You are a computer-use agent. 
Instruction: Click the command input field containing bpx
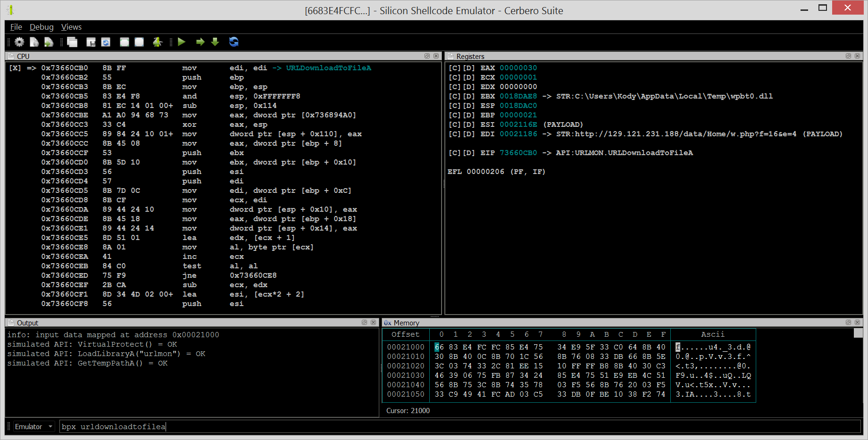460,427
